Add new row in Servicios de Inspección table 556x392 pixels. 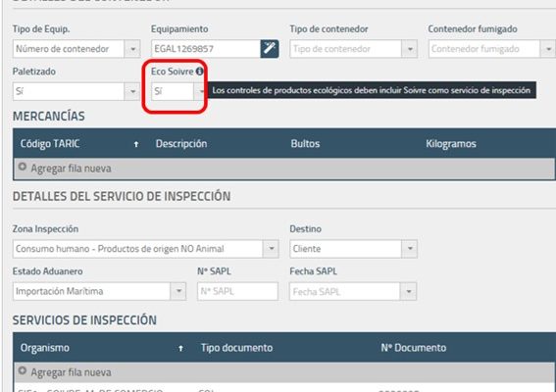(x=284, y=372)
